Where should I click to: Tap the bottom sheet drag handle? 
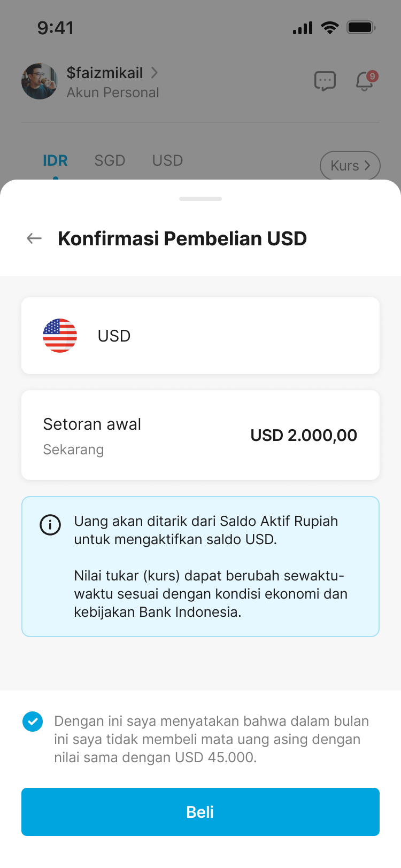[200, 199]
